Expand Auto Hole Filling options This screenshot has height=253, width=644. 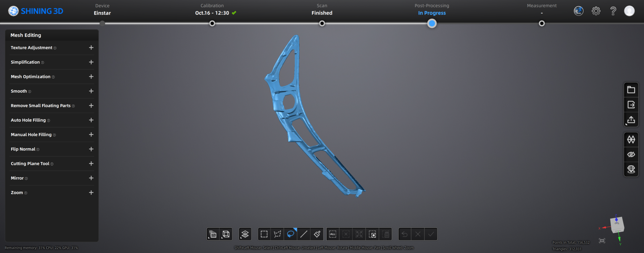91,120
